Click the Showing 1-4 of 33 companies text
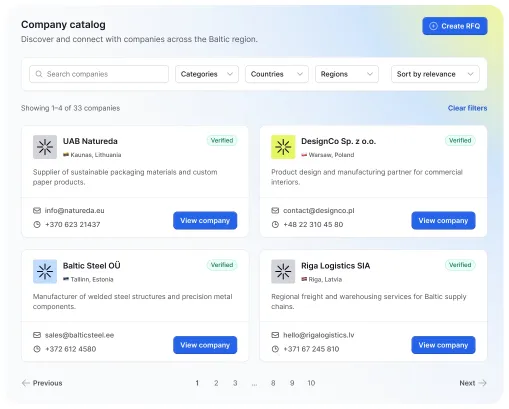Image resolution: width=509 pixels, height=409 pixels. pos(70,108)
